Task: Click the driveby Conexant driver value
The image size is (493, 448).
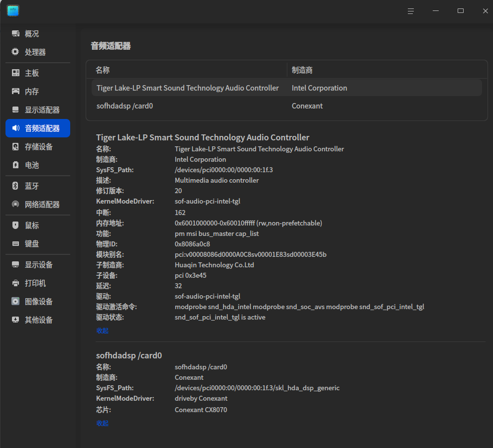Action: [x=201, y=398]
